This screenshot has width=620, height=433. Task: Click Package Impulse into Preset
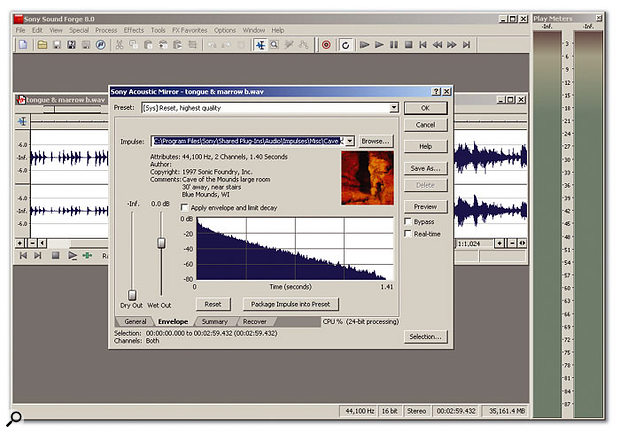pyautogui.click(x=291, y=304)
